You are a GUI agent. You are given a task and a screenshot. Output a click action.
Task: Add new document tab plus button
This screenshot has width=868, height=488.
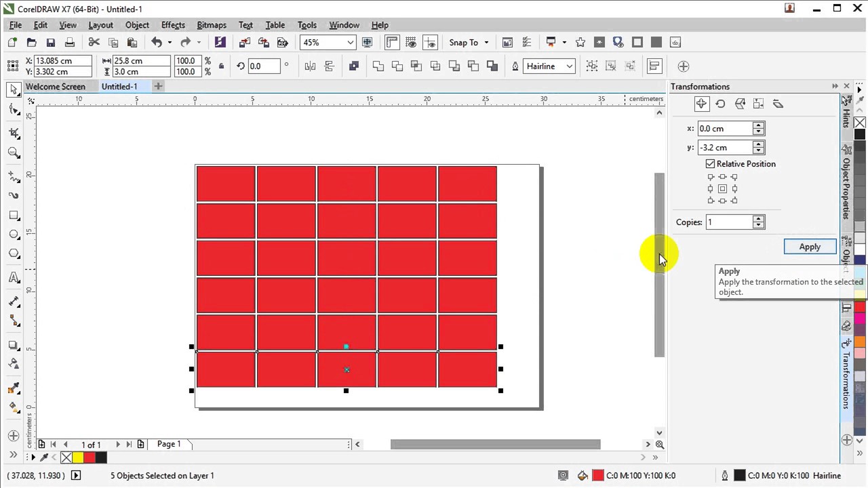pyautogui.click(x=158, y=86)
